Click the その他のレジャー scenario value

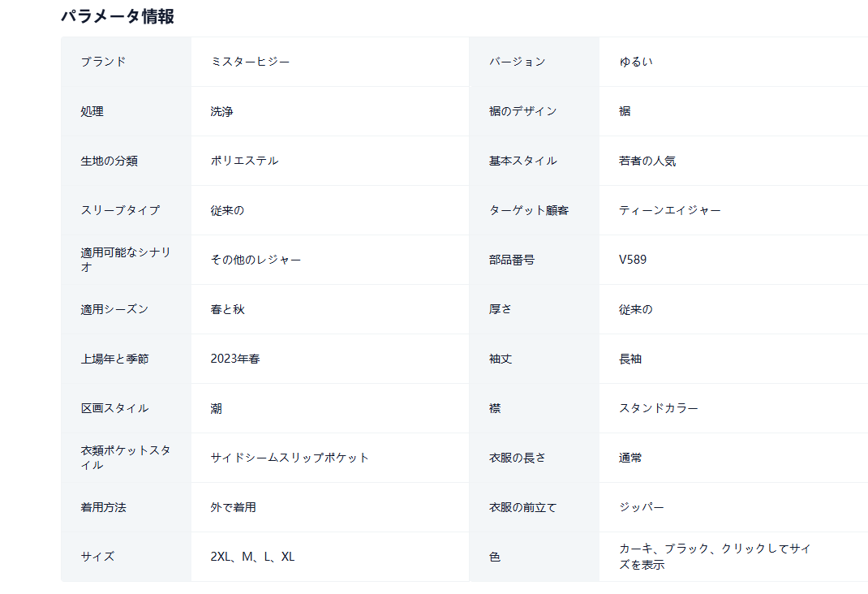[256, 260]
